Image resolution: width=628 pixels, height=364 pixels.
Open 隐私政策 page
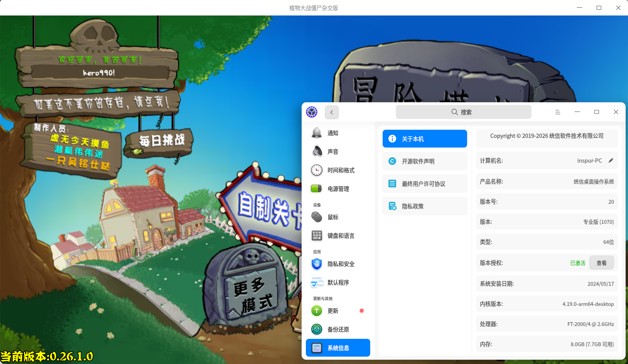tap(425, 206)
